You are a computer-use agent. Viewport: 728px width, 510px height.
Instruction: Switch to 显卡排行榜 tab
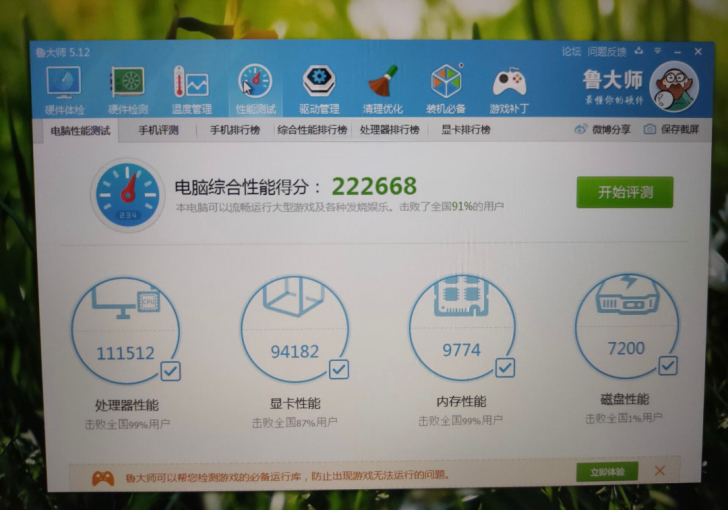(466, 130)
